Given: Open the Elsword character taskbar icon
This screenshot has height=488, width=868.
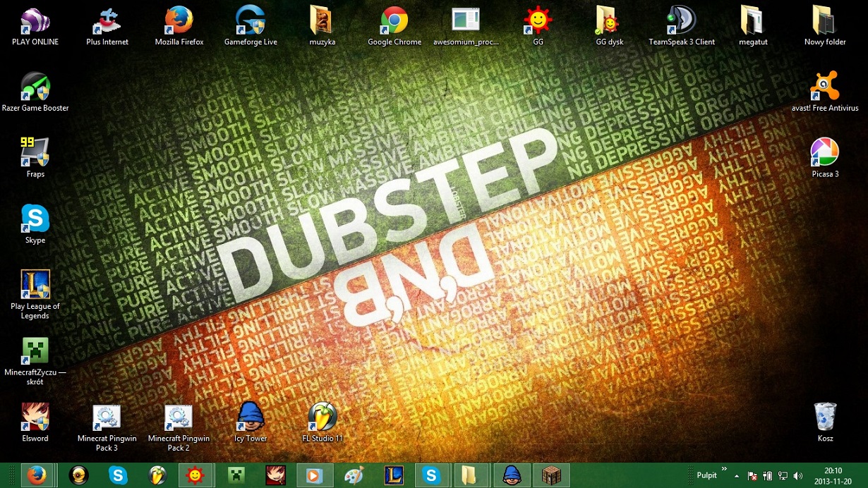Looking at the screenshot, I should (275, 476).
